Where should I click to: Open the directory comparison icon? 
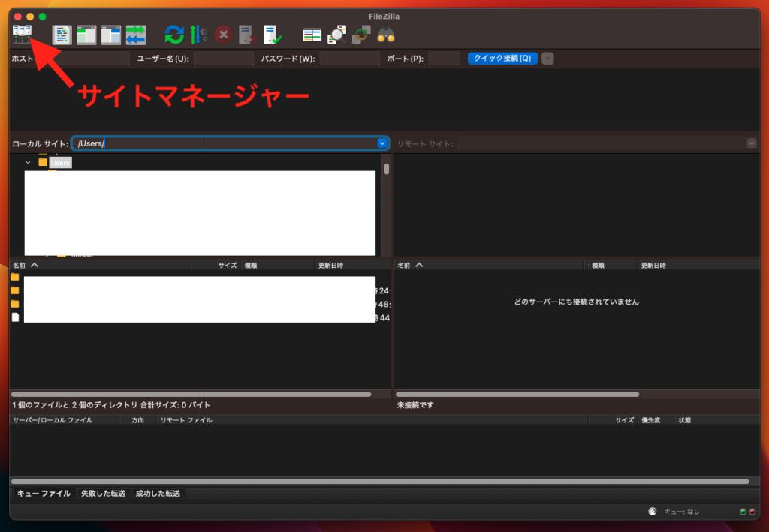click(312, 34)
